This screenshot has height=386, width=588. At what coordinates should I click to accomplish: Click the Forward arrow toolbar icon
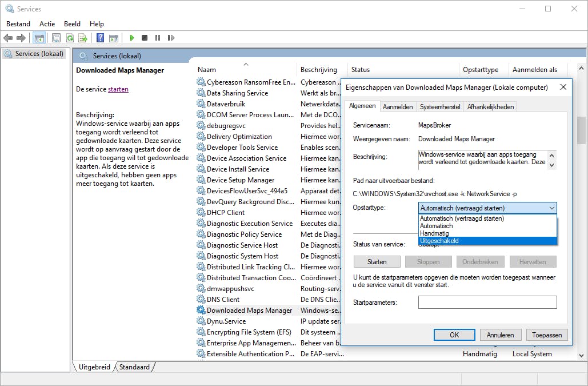[21, 38]
